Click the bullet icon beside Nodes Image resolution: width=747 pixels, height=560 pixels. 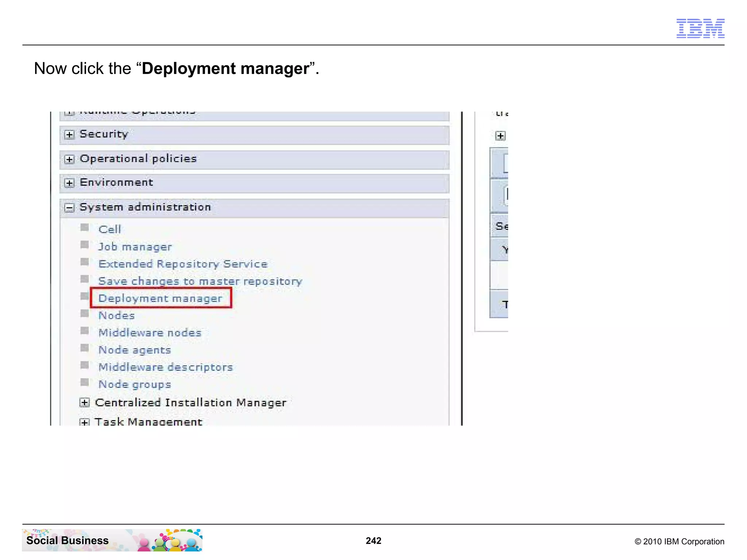coord(85,313)
